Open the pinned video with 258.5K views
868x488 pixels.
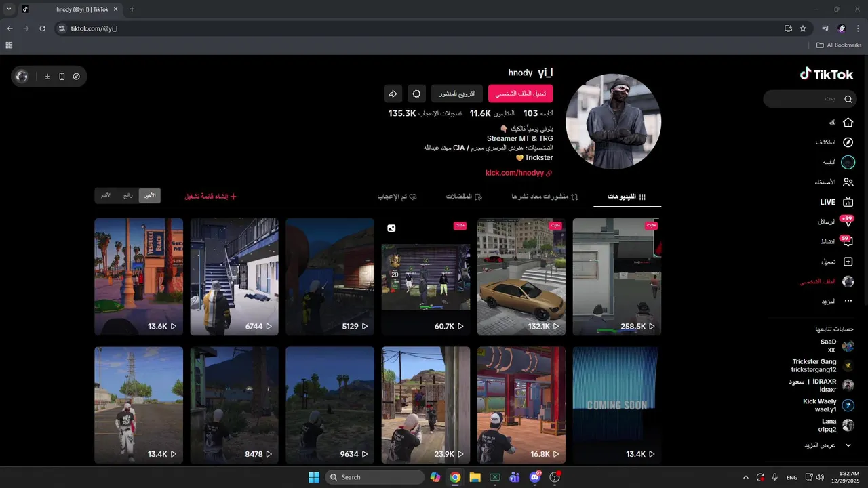[x=617, y=277]
